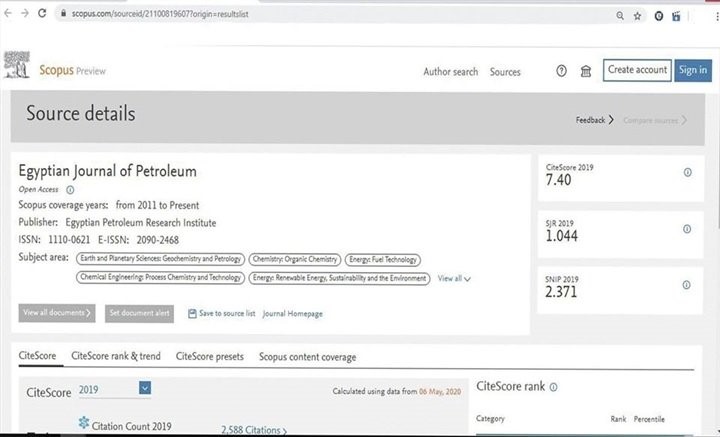Screen dimensions: 720x437
Task: Click Compare sources link
Action: click(655, 120)
